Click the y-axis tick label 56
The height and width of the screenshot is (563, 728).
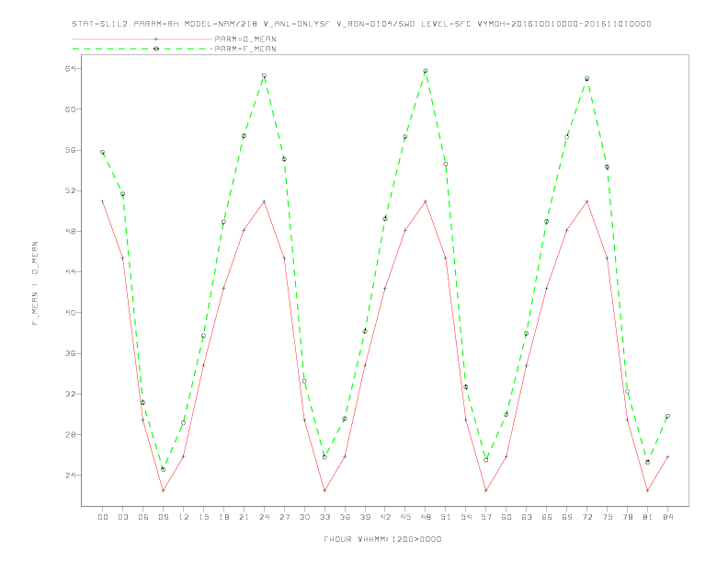pos(70,150)
